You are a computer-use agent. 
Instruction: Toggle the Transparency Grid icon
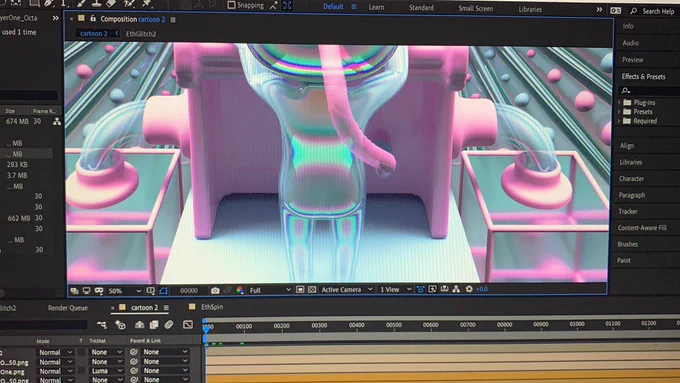(312, 289)
